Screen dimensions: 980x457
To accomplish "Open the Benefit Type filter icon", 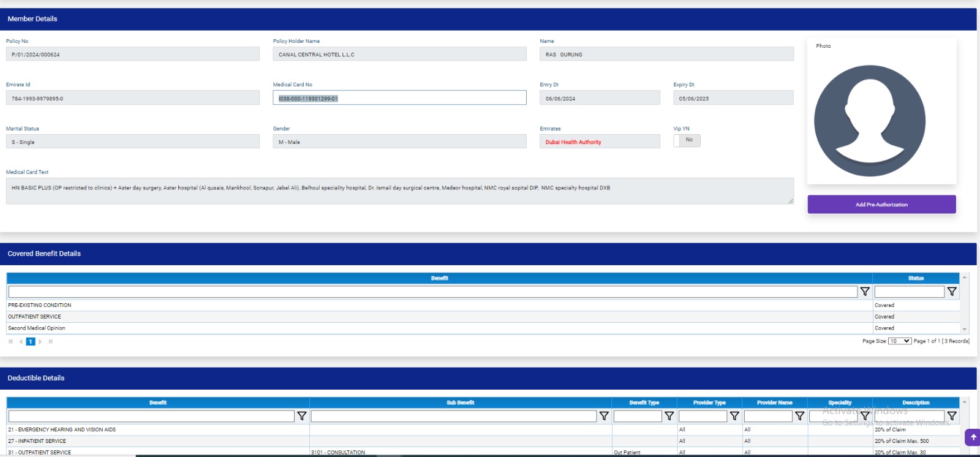I will click(669, 416).
